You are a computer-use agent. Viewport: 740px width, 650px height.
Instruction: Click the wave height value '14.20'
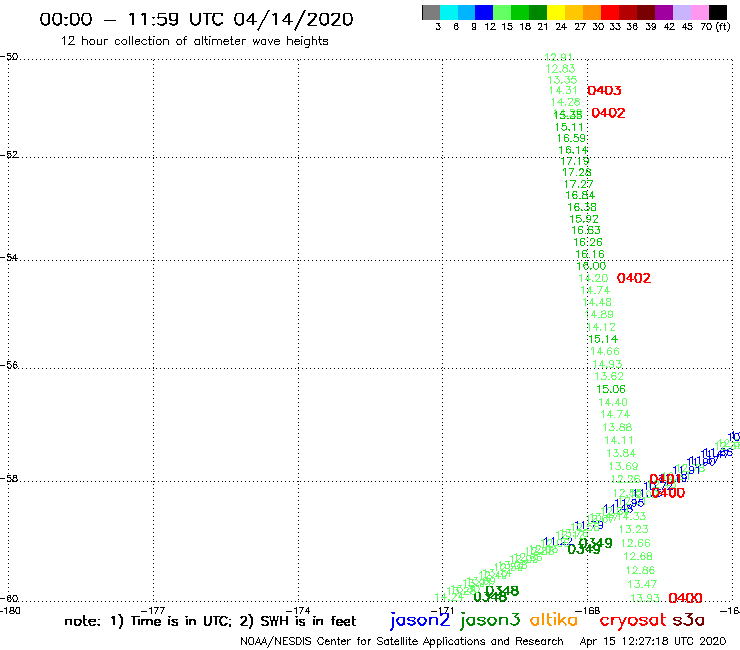pos(593,279)
